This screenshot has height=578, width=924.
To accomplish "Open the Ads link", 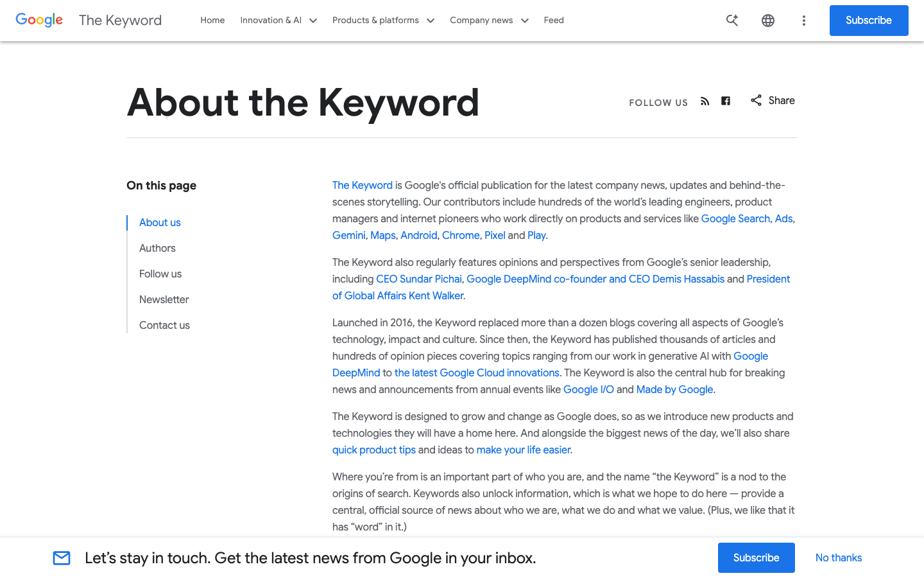I will click(784, 218).
